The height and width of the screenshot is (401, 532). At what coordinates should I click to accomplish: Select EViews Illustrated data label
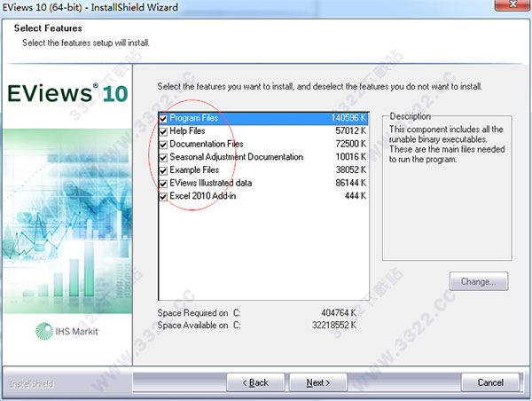[x=211, y=183]
